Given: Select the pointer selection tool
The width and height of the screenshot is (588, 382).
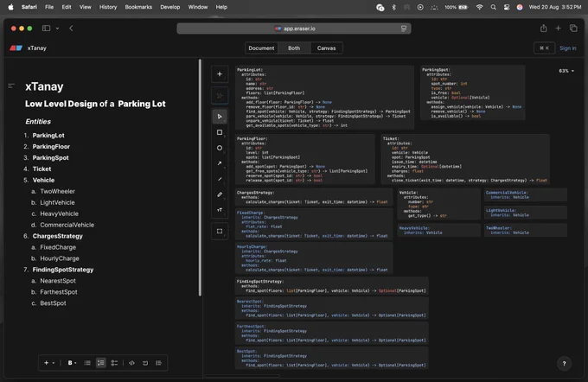Looking at the screenshot, I should (220, 117).
